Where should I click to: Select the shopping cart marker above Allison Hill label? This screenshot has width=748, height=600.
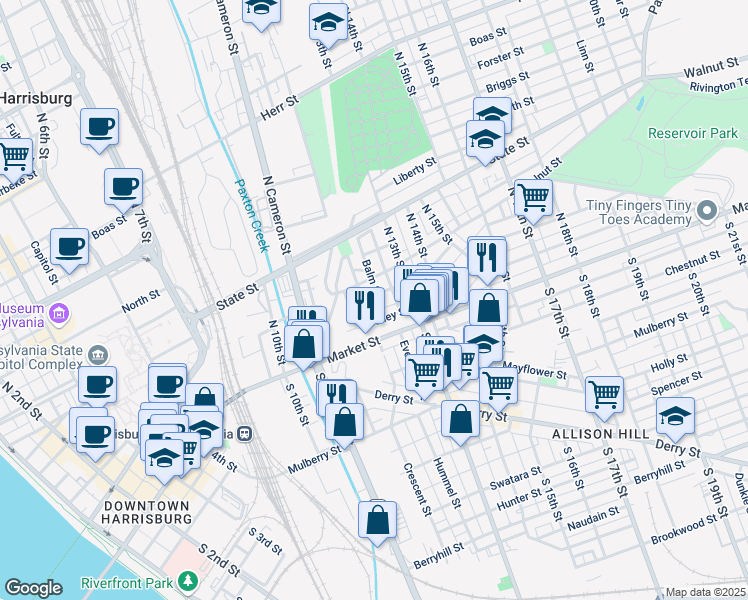tap(604, 395)
